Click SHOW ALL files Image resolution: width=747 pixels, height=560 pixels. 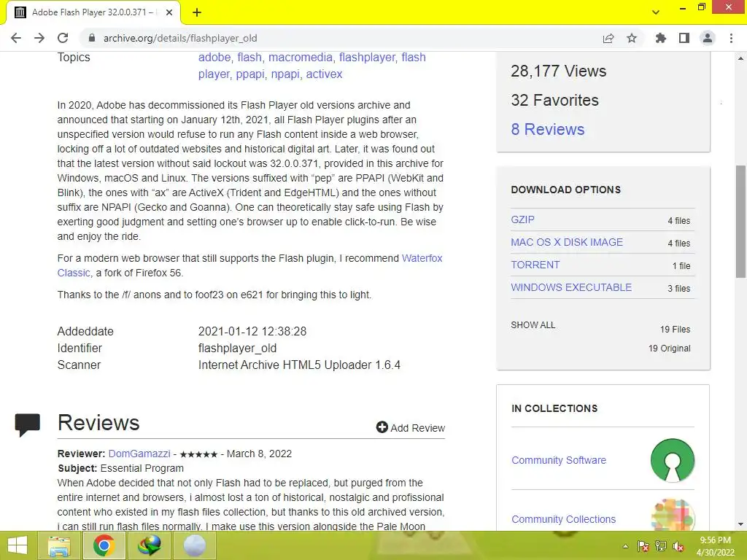(533, 324)
